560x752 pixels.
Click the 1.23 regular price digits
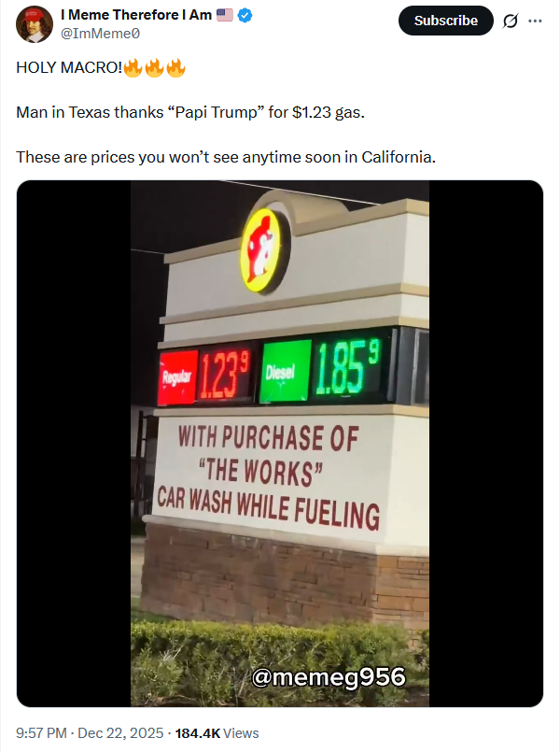coord(224,376)
